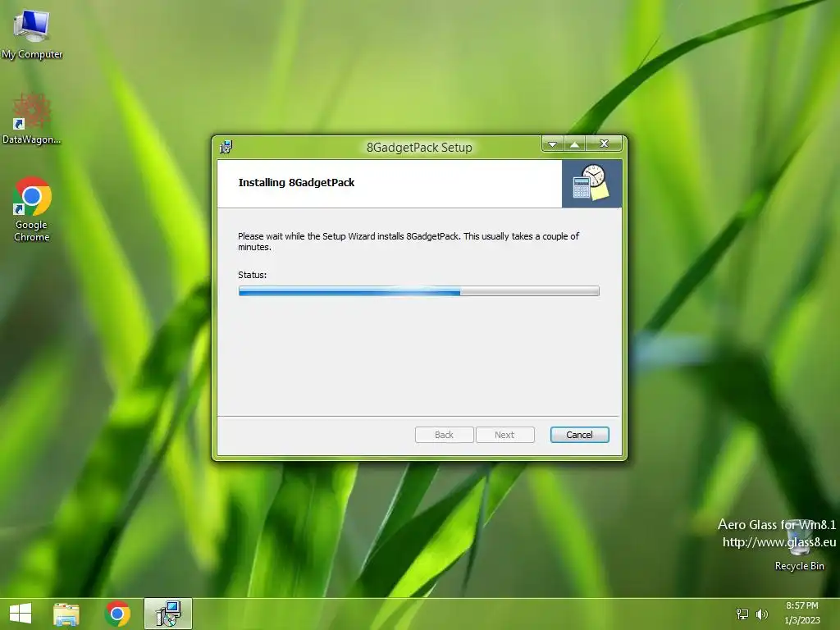
Task: Click the gadget clock-calculator banner image
Action: (x=591, y=183)
